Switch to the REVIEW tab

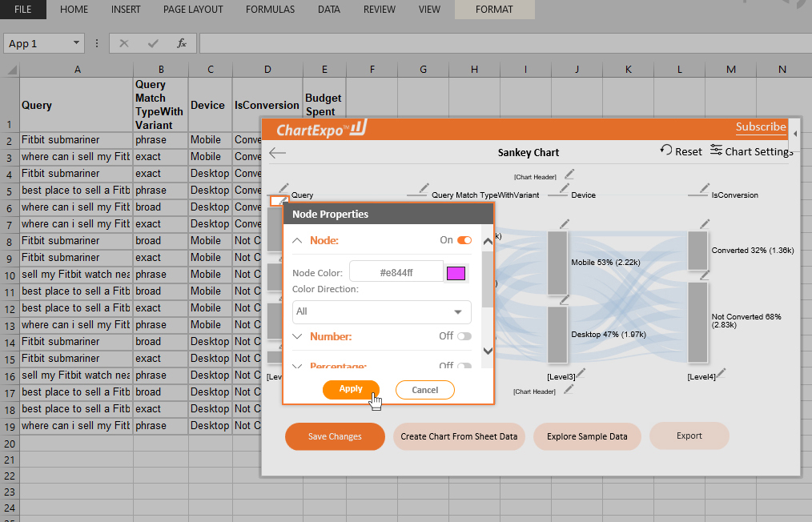tap(380, 10)
